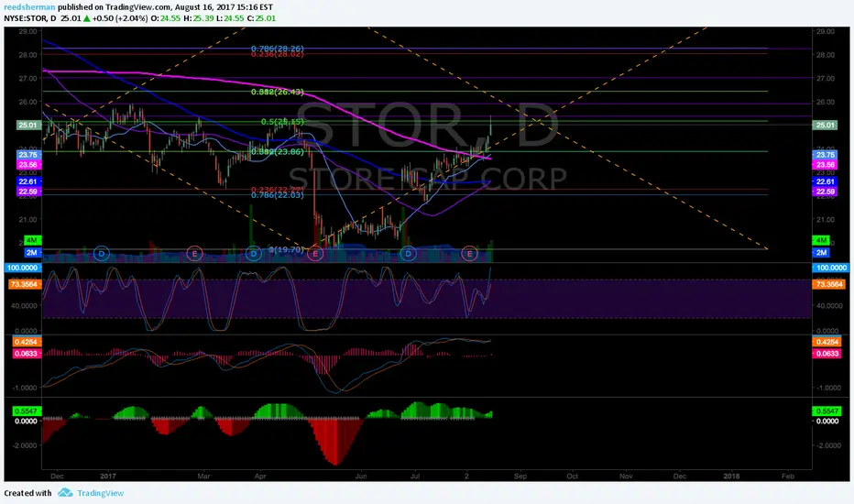Click the Mar label on time axis
Screen dimensions: 854x504
pyautogui.click(x=203, y=476)
